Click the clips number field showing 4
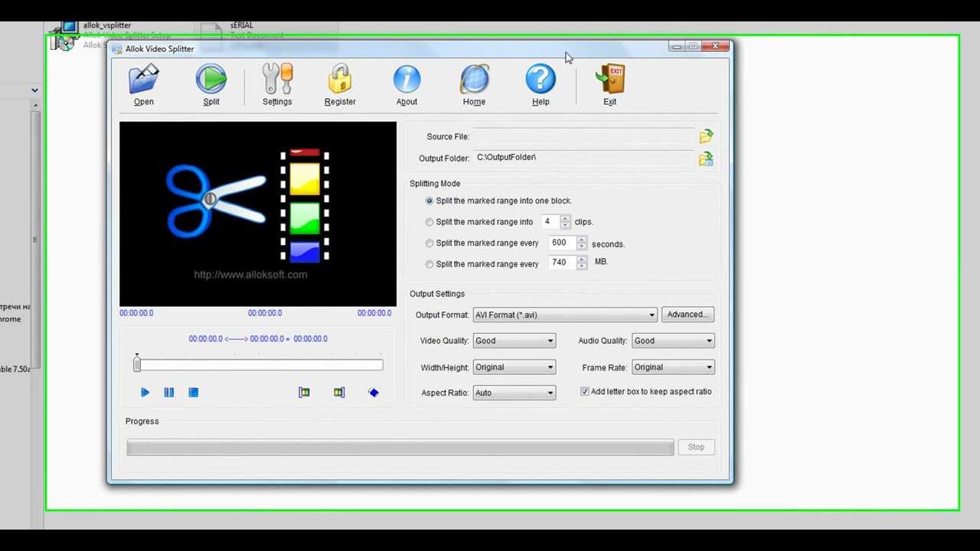This screenshot has height=551, width=980. tap(550, 222)
